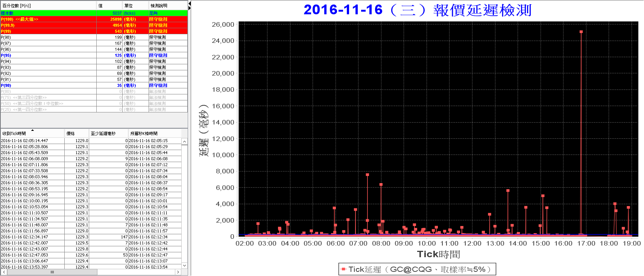The width and height of the screenshot is (644, 276).
Task: Select the P(90) blue row
Action: click(94, 85)
